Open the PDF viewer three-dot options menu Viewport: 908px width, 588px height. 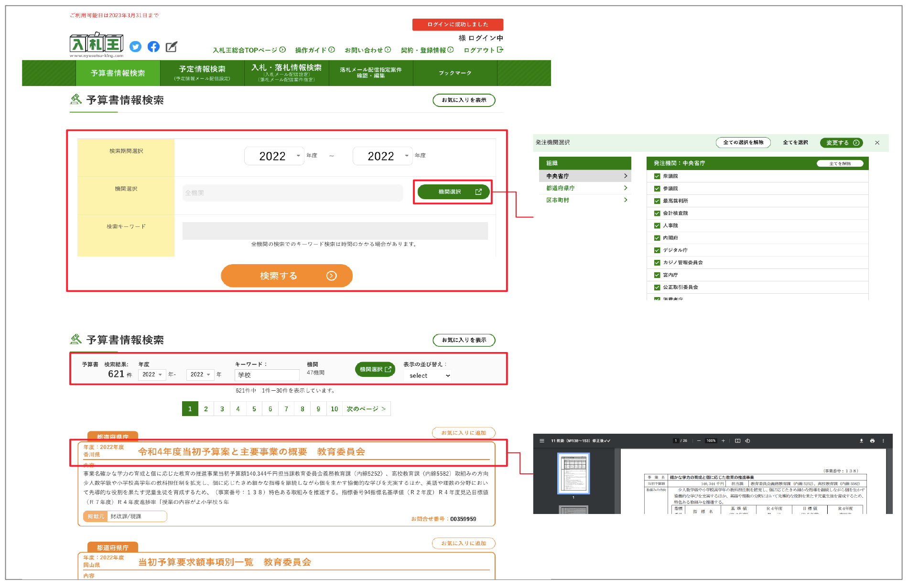884,441
